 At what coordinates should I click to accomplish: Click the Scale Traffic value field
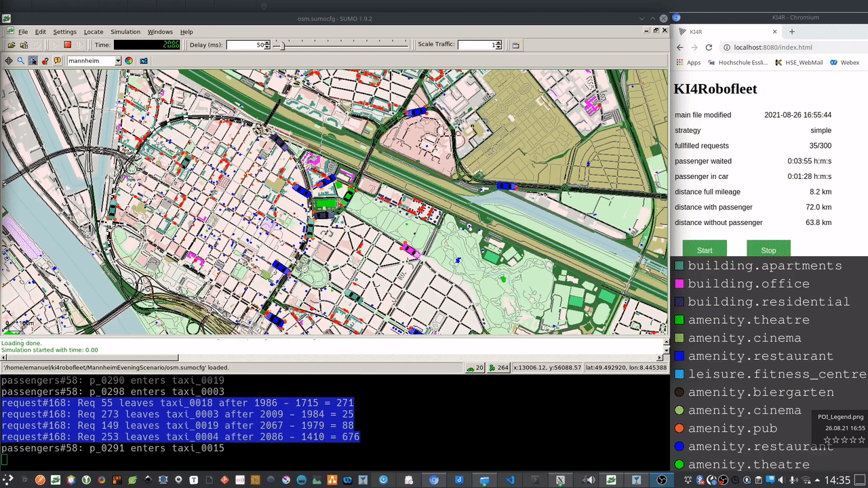pos(476,45)
